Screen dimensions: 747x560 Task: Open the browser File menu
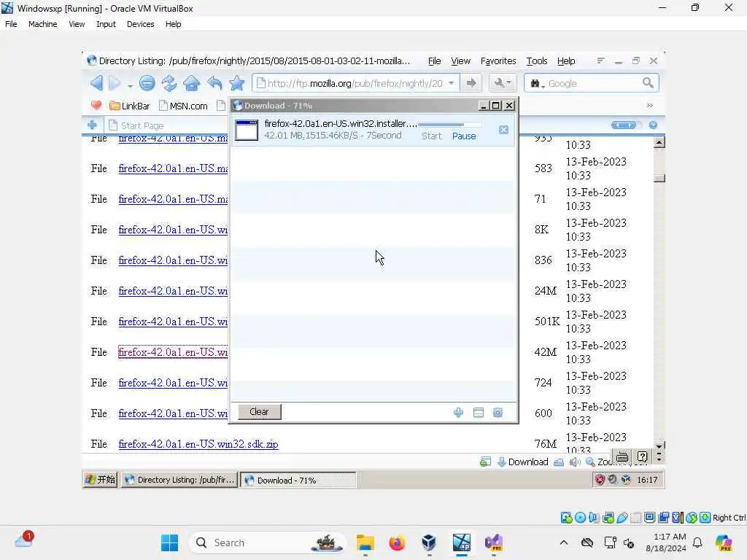(434, 61)
